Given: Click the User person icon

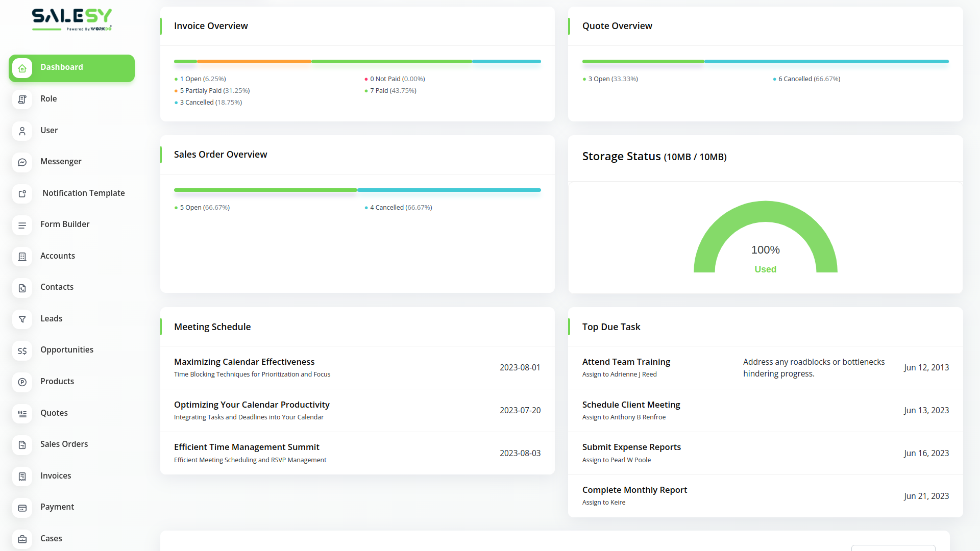Looking at the screenshot, I should click(22, 131).
